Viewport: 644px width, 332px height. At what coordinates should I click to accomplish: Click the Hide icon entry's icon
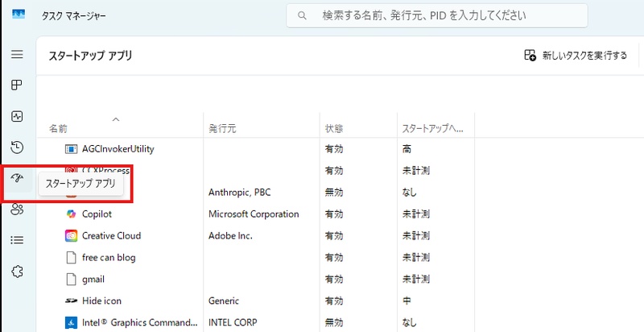[72, 301]
